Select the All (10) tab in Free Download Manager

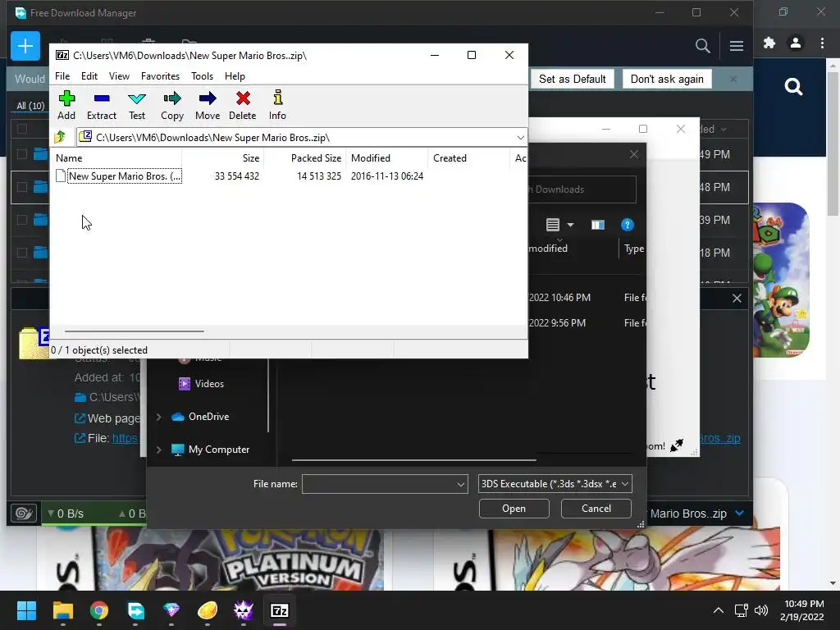click(x=30, y=106)
